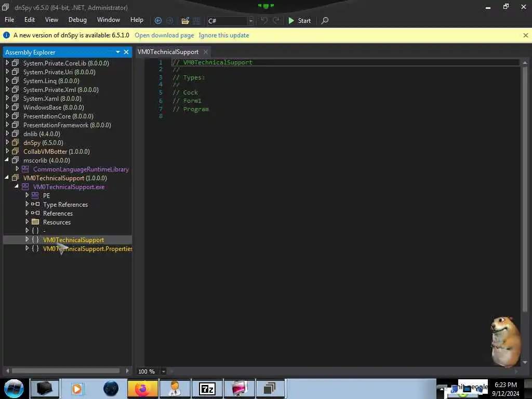Open the File menu
The image size is (532, 399).
(9, 20)
